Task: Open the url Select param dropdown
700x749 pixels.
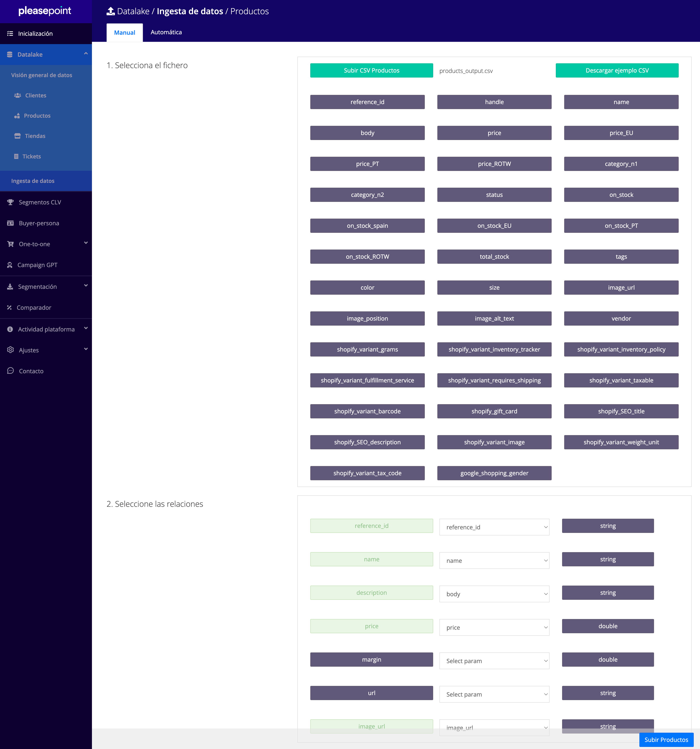Action: (494, 694)
